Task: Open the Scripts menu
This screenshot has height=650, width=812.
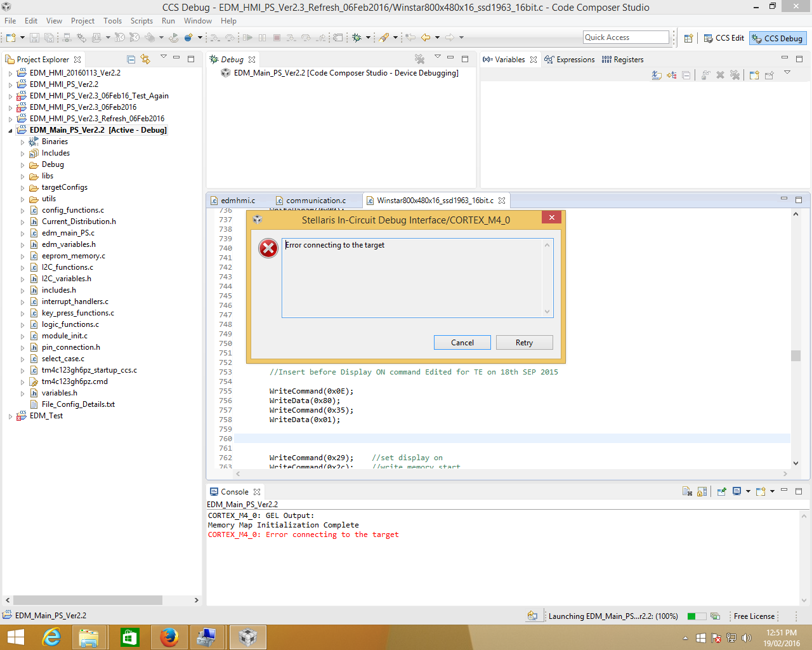Action: [141, 21]
